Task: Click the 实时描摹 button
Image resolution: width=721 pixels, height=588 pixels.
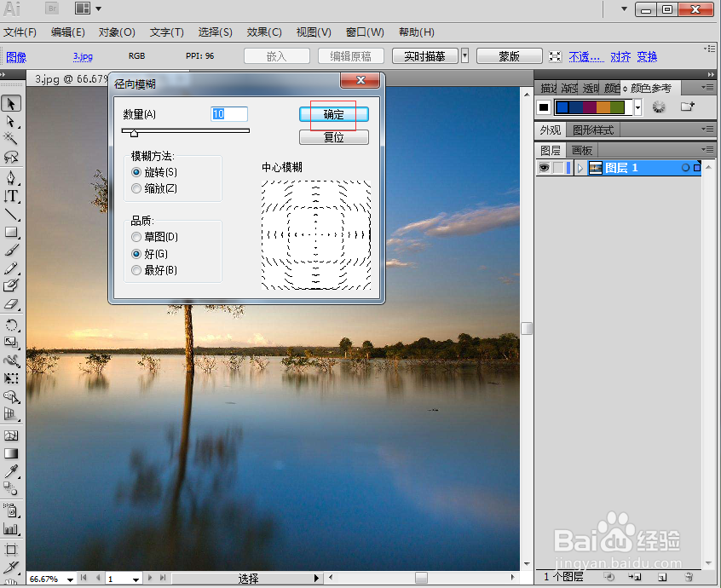Action: point(425,56)
